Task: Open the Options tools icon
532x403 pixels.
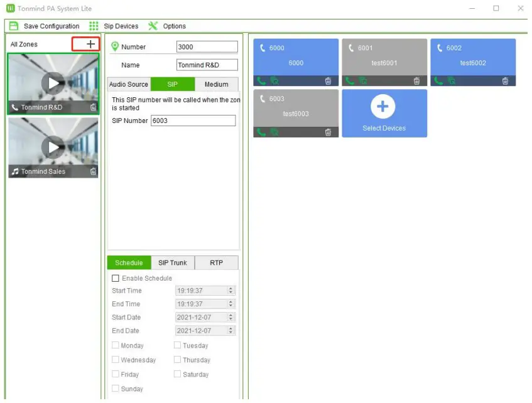Action: click(153, 26)
